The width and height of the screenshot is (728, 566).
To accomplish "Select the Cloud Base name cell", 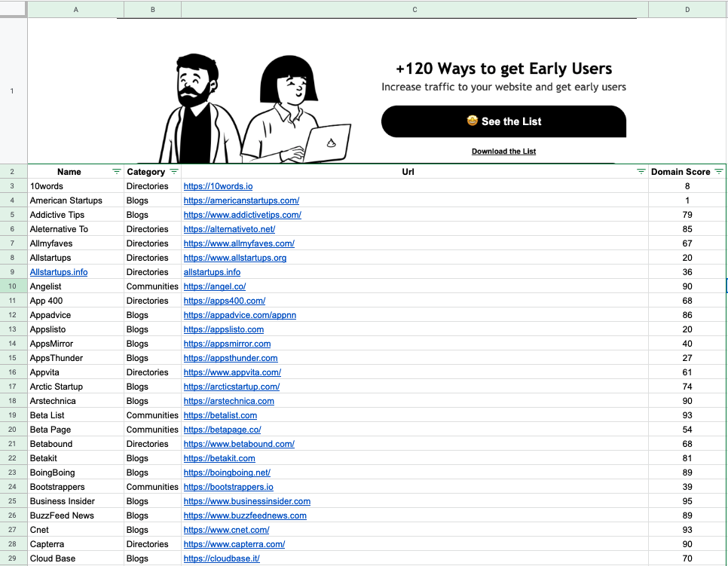I will pos(75,558).
